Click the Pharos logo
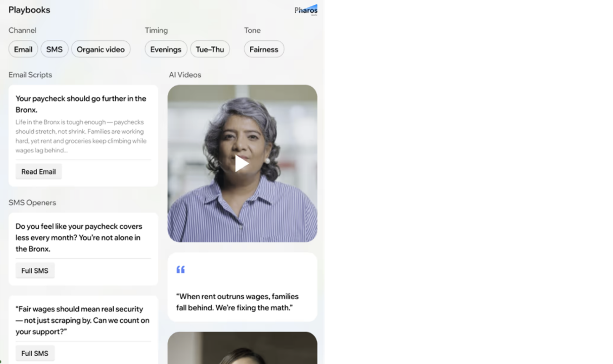613x364 pixels. [x=306, y=10]
